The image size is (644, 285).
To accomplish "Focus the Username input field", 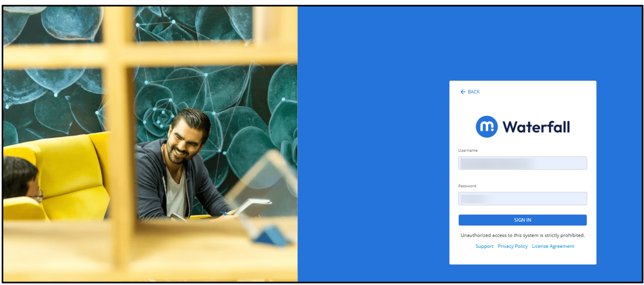I will [x=522, y=163].
